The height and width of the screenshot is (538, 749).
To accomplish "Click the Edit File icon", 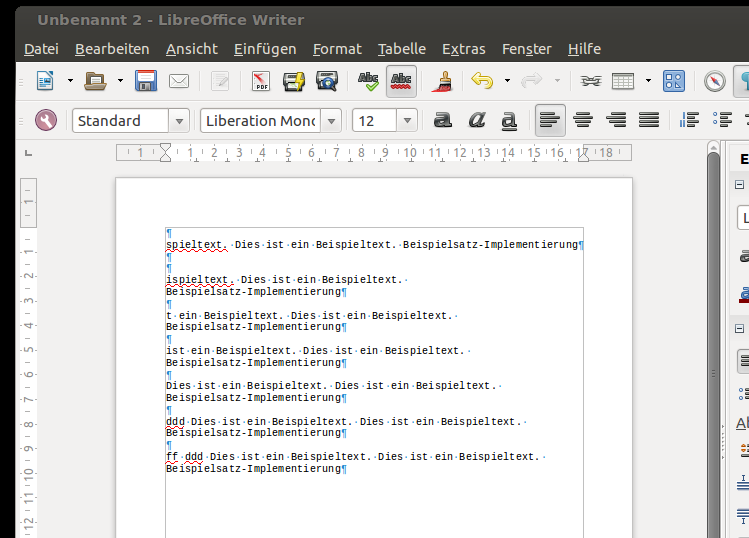I will 220,81.
